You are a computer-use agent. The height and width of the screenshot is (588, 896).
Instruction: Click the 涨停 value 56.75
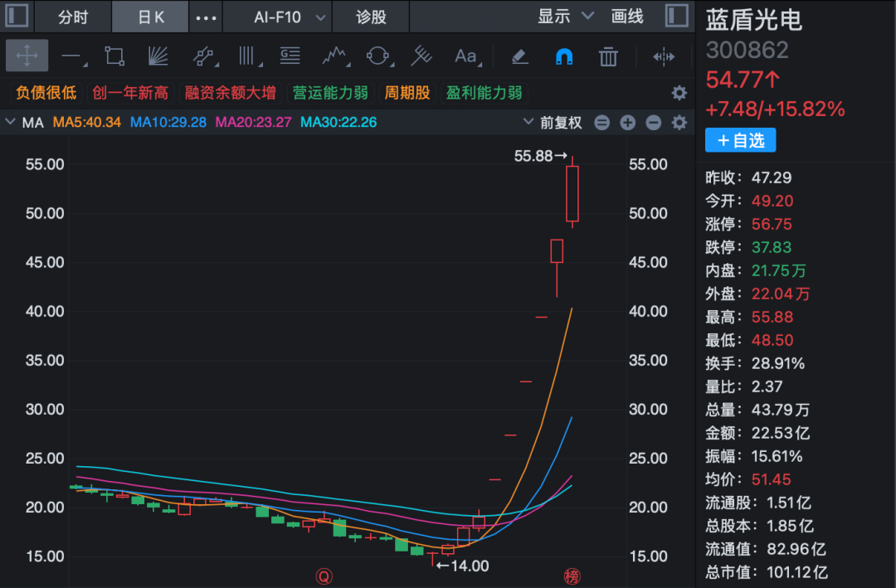772,224
